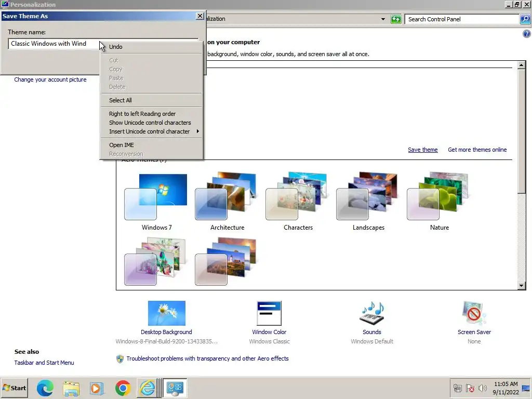
Task: Click the search magnifier icon
Action: (525, 19)
